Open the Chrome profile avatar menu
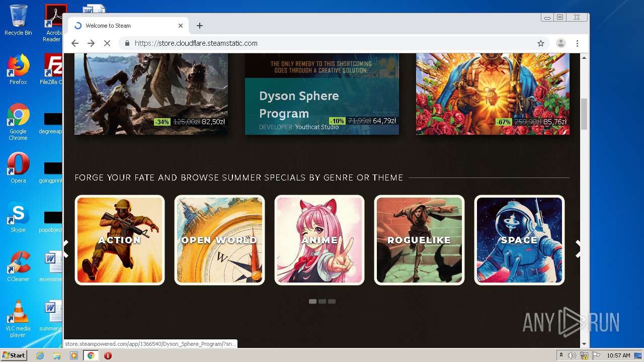 560,43
